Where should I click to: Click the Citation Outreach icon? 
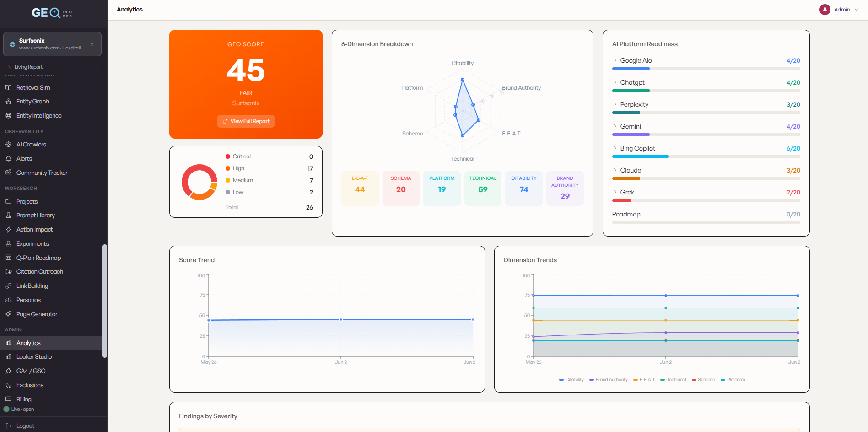(8, 271)
